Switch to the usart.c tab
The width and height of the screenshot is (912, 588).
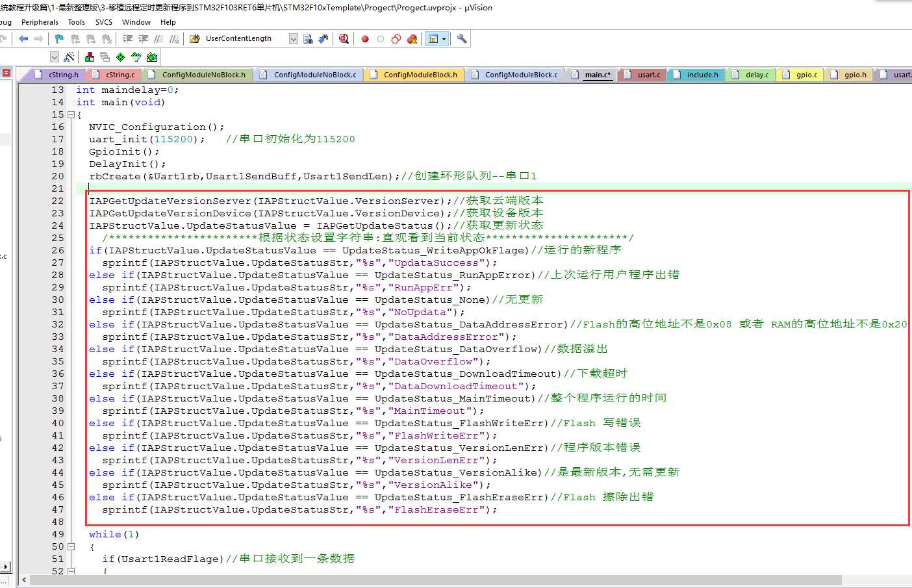(643, 75)
